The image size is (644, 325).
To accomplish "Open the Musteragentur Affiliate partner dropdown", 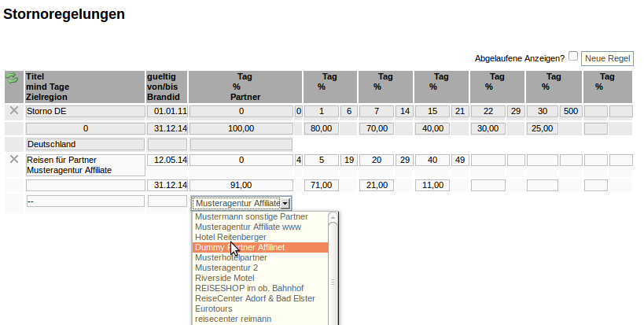I will [x=241, y=203].
